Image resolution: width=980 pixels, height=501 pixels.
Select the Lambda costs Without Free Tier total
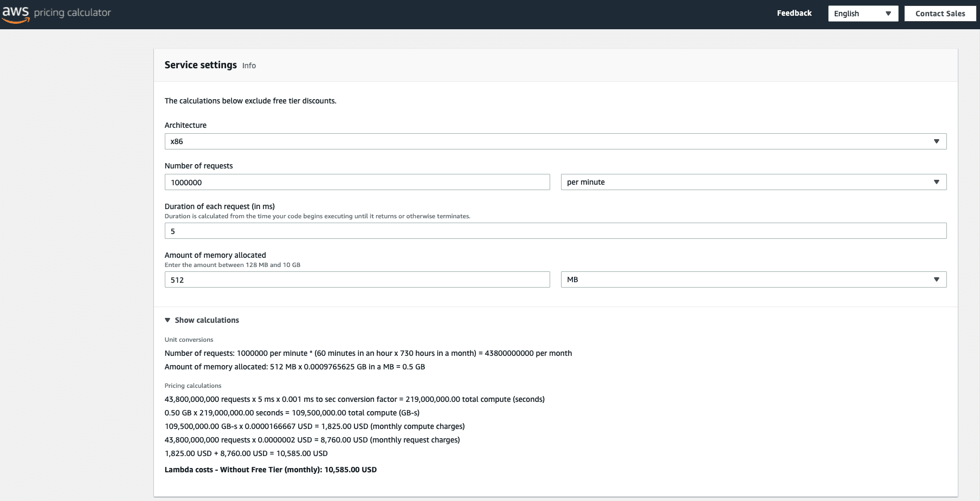click(x=270, y=470)
